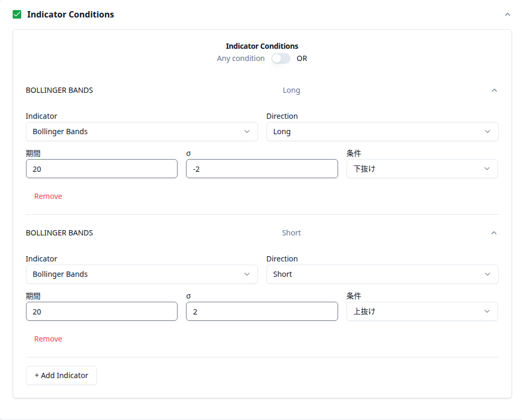Image resolution: width=522 pixels, height=420 pixels.
Task: Open the 条件 dropdown showing 下抜け
Action: [x=422, y=169]
